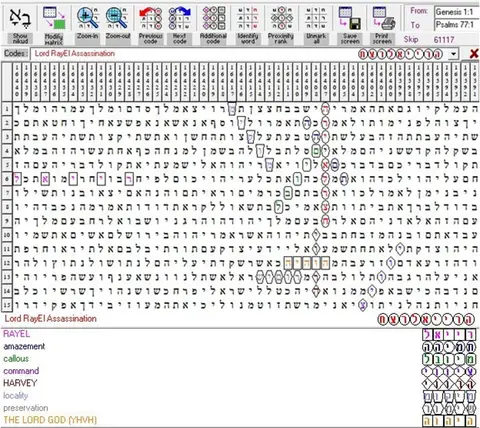Click row number 15 header
Screen dimensions: 480x428
tap(7, 304)
